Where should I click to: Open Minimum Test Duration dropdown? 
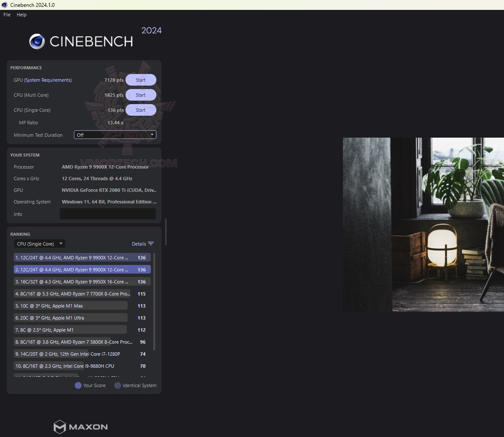click(115, 135)
